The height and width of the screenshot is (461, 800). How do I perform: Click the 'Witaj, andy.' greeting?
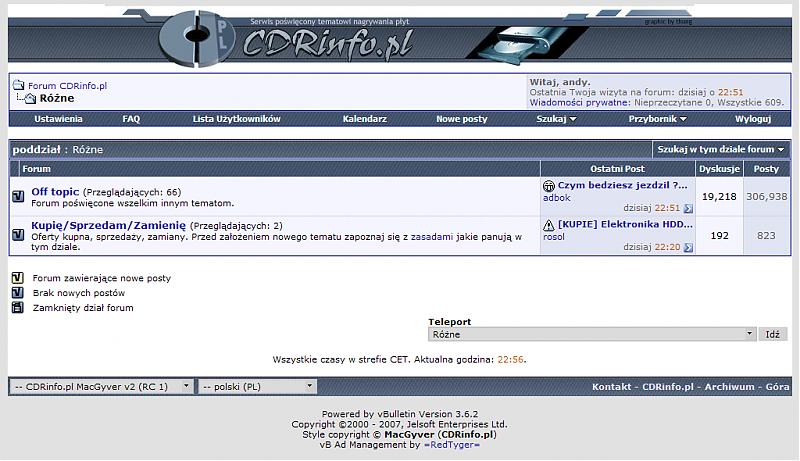pos(560,82)
